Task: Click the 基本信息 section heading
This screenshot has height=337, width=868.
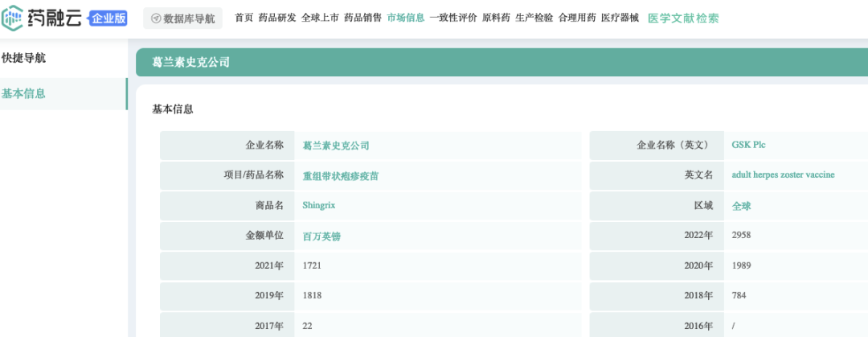Action: click(x=173, y=109)
